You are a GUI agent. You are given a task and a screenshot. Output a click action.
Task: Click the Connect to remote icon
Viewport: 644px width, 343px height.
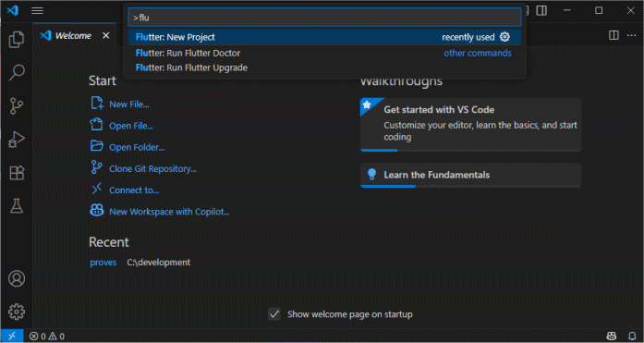96,189
